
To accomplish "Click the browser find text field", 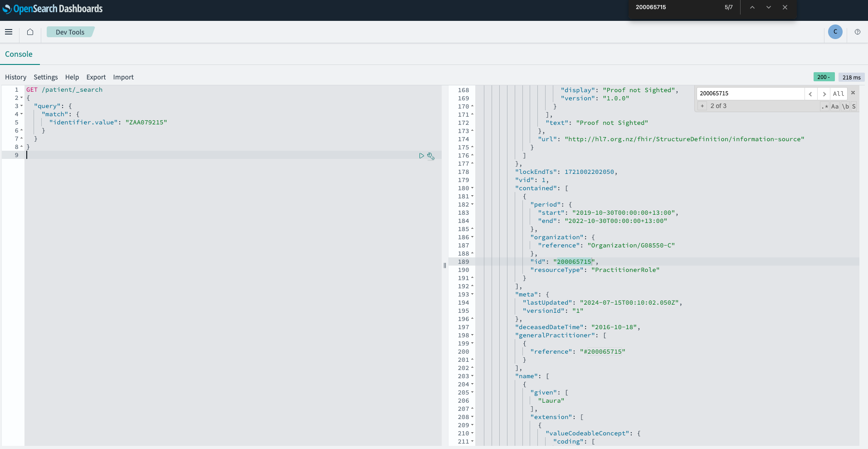I will (675, 7).
